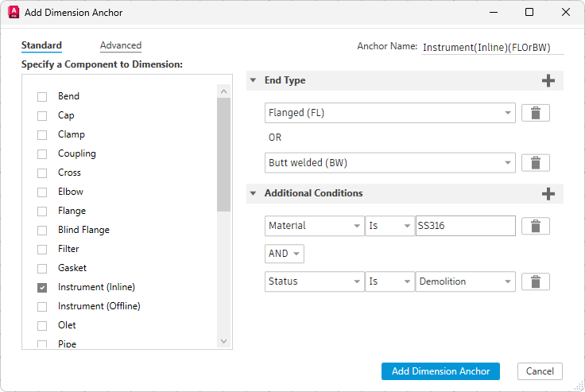Screen dimensions: 585x392
Task: Open the Demolition status value dropdown
Action: [x=465, y=281]
